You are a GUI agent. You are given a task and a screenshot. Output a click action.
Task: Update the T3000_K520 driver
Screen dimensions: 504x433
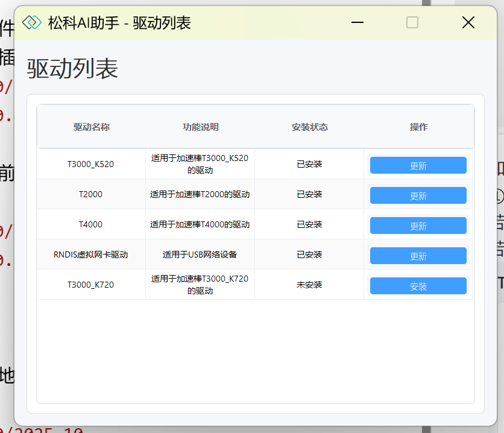tap(418, 166)
